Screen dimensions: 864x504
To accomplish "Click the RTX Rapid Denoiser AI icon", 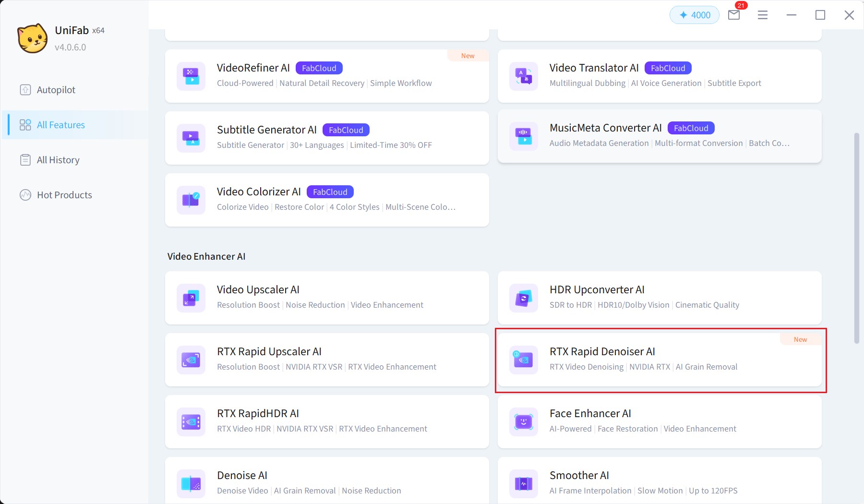I will pyautogui.click(x=524, y=360).
